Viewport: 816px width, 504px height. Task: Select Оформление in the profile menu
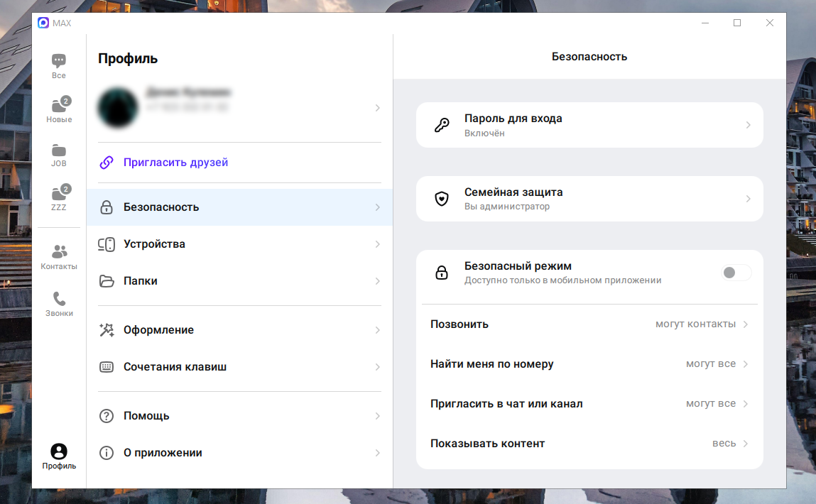tap(239, 330)
